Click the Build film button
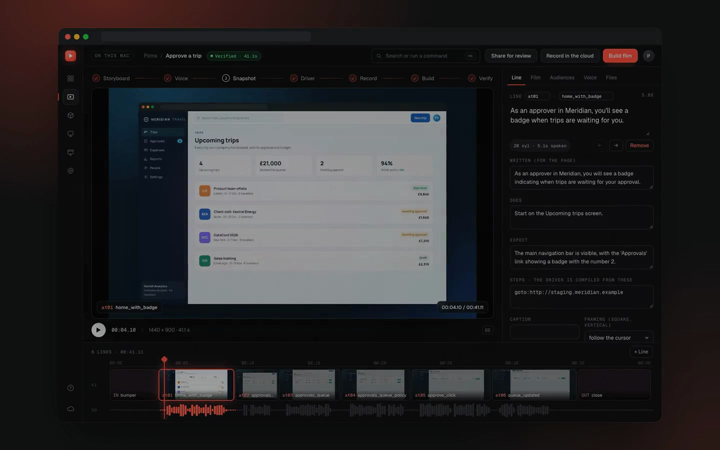The image size is (720, 450). (620, 56)
